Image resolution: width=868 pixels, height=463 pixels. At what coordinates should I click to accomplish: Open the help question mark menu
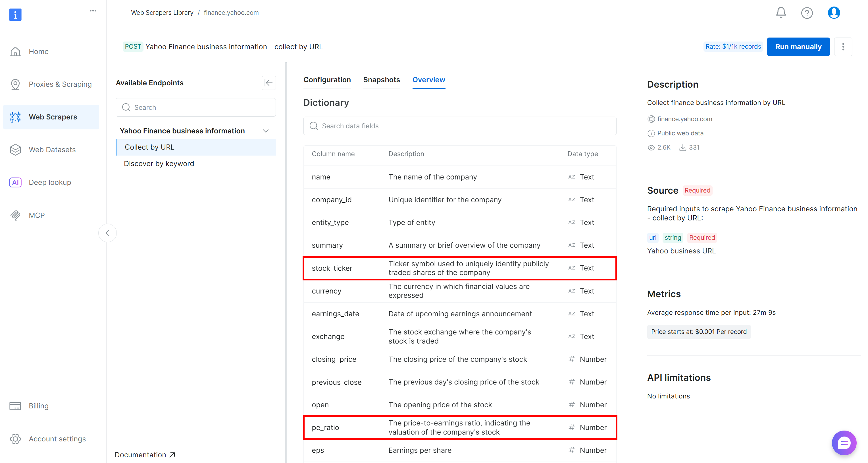point(807,13)
